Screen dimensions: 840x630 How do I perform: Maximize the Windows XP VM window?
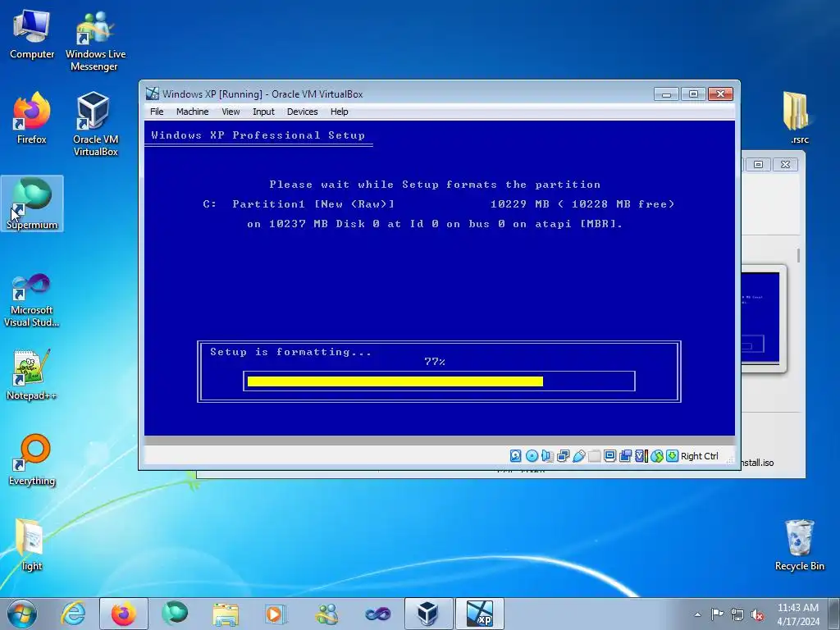693,94
